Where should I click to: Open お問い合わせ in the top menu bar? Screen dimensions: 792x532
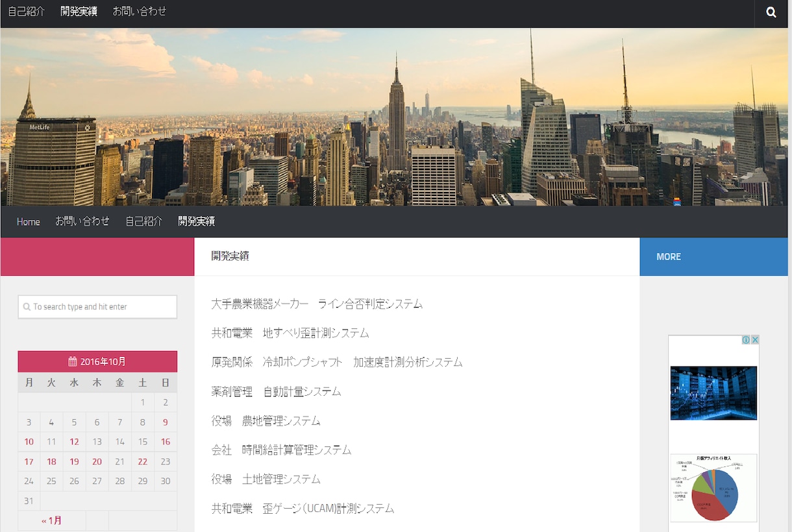coord(140,11)
